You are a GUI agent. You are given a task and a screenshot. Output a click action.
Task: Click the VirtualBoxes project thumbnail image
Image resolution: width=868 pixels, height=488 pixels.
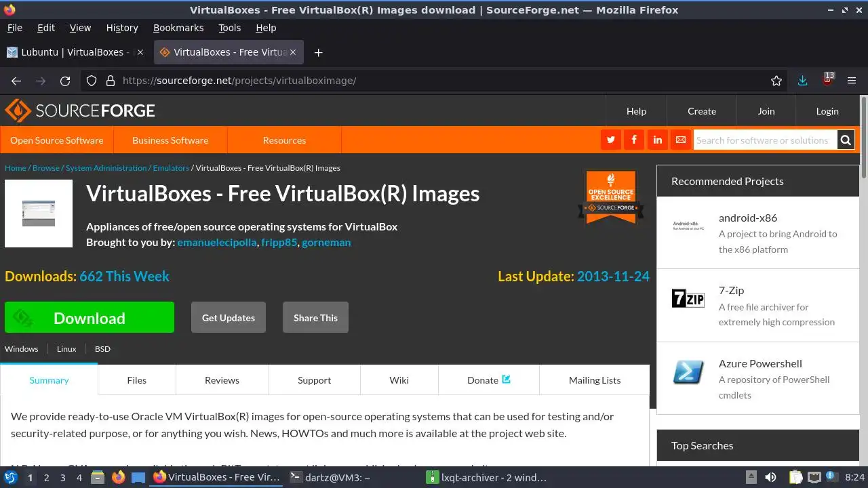click(x=39, y=213)
